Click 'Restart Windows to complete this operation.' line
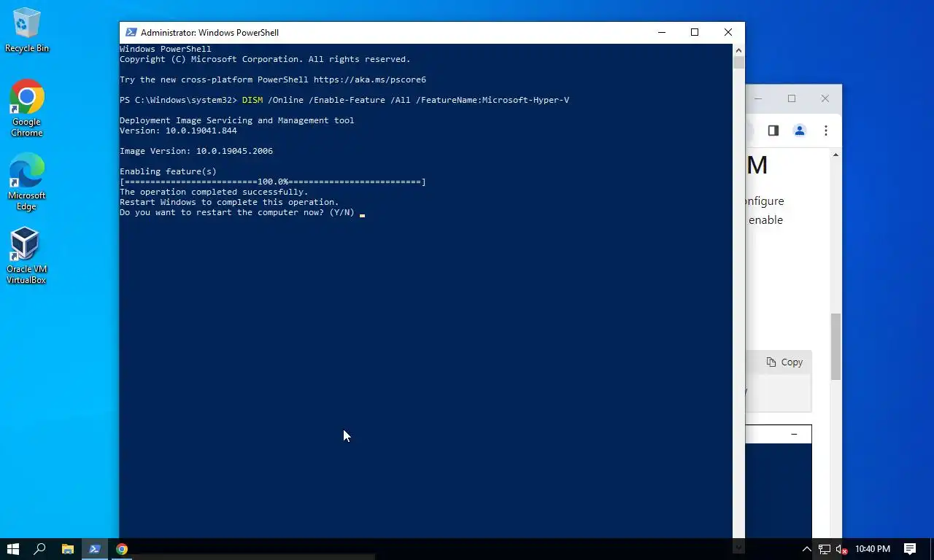This screenshot has width=934, height=560. (229, 202)
